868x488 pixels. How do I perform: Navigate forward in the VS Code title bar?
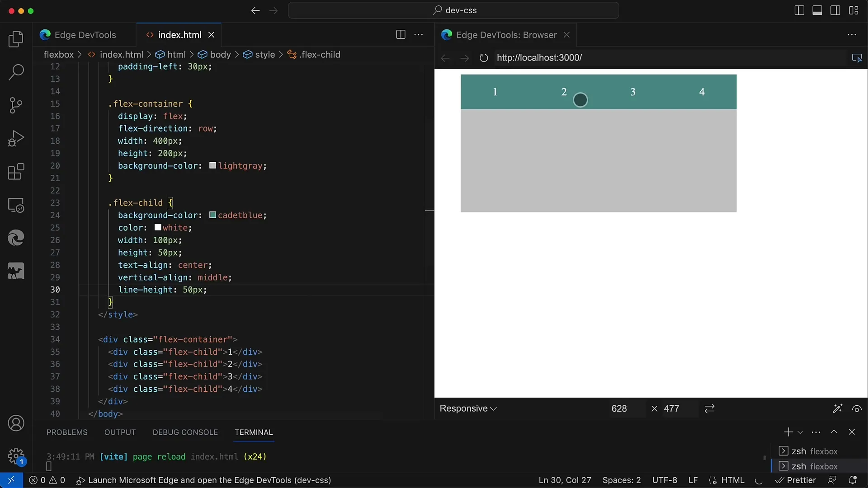[274, 10]
